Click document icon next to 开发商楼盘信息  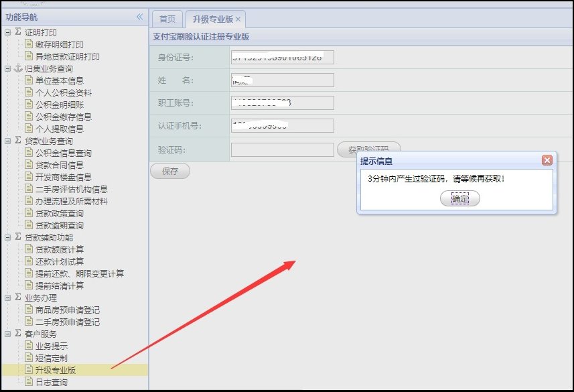(29, 177)
